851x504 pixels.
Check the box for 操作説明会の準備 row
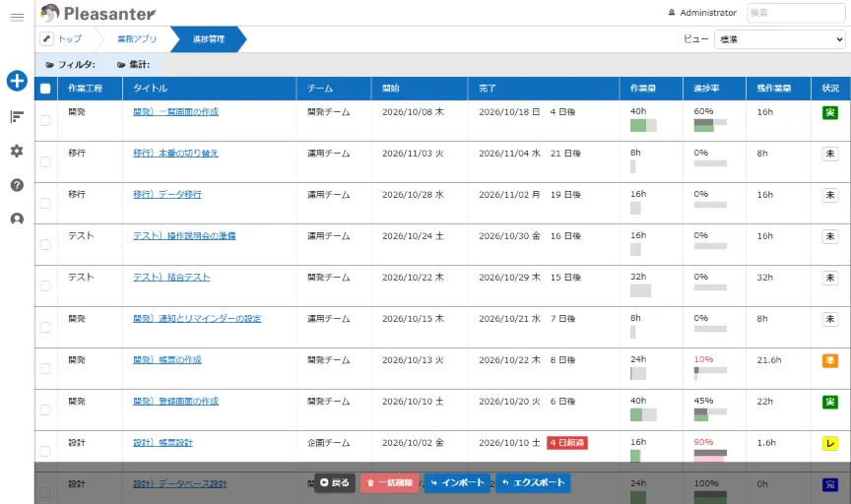click(x=45, y=245)
